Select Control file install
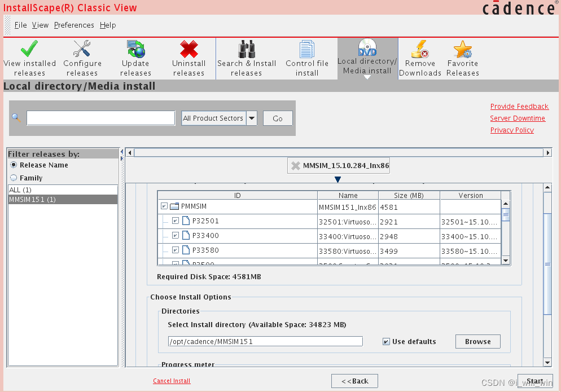 tap(306, 56)
